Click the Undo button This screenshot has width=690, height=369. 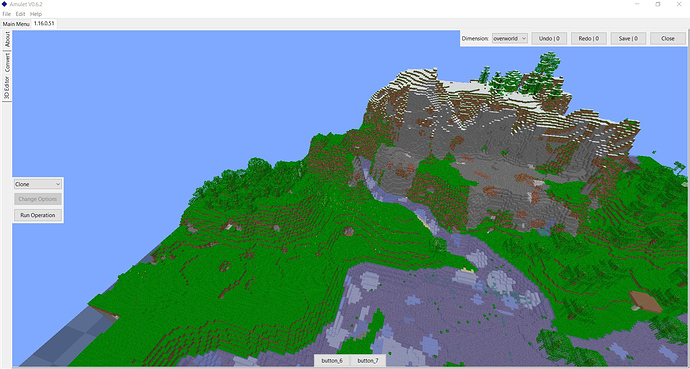pos(549,38)
